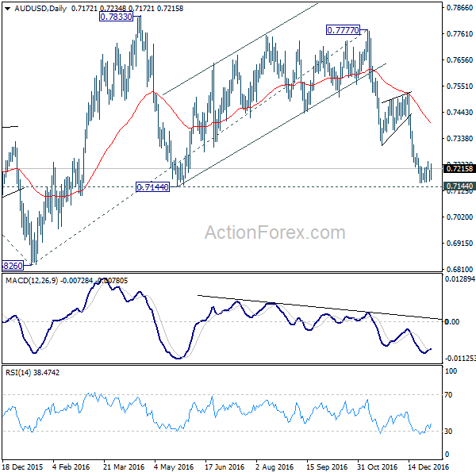Image resolution: width=476 pixels, height=476 pixels.
Task: Click the 0.78660 price axis value
Action: (x=459, y=8)
